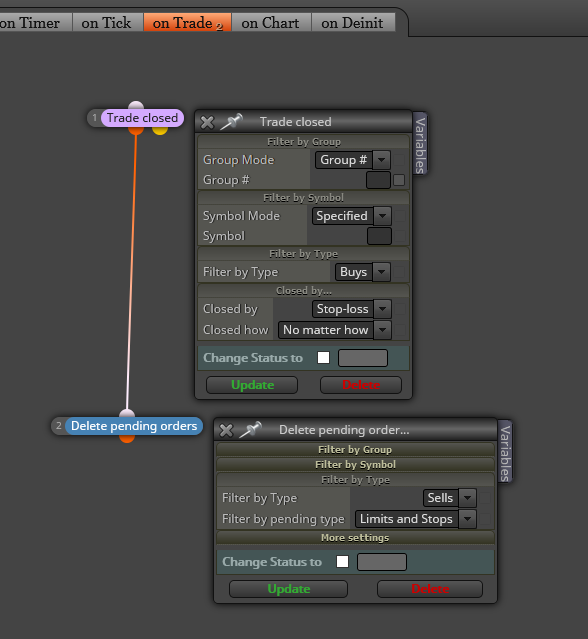Screen dimensions: 588x639
Task: Enable Change Status to in Trade closed panel
Action: coord(324,358)
